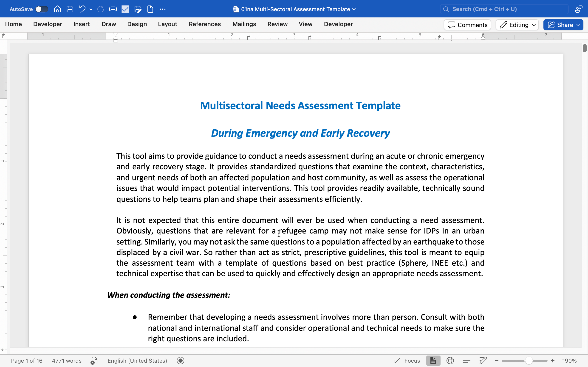Click the Home house icon

click(57, 9)
